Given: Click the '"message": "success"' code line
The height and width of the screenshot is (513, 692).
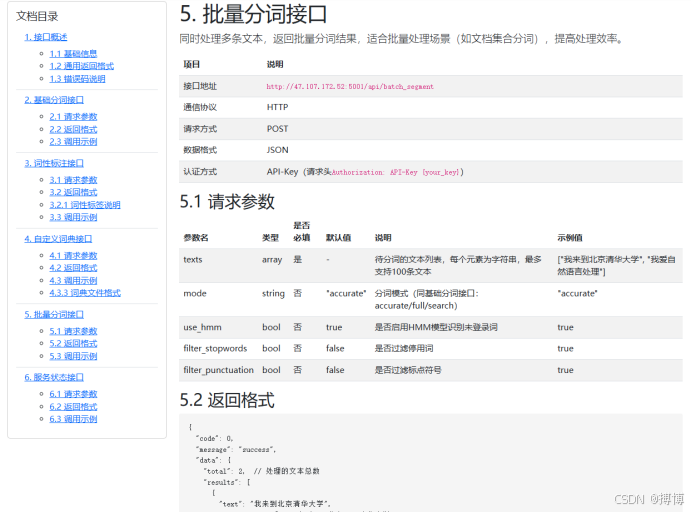Looking at the screenshot, I should pyautogui.click(x=236, y=450).
